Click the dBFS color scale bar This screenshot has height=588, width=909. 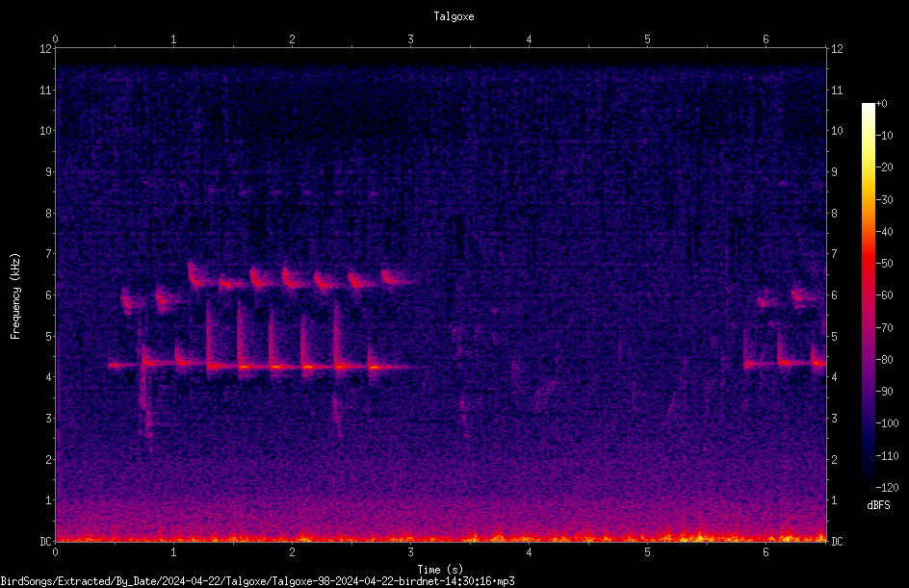point(868,294)
